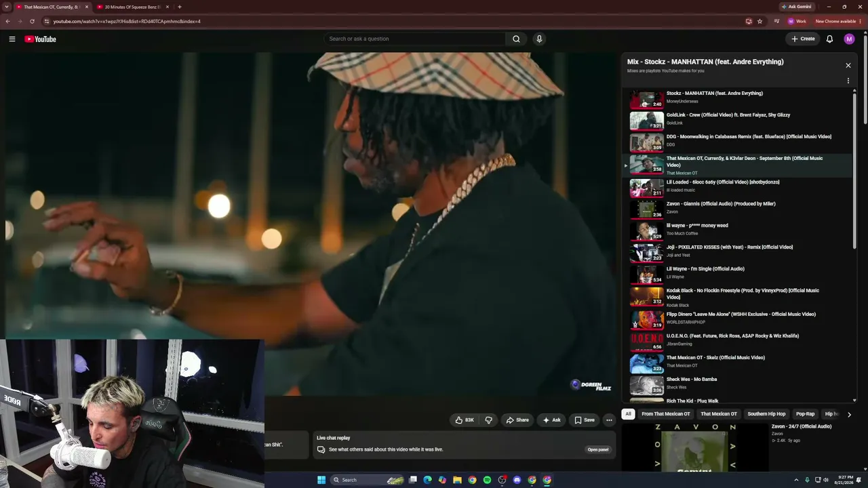Screen dimensions: 868x488
Task: Click the Chrome address bar URL
Action: (x=127, y=21)
